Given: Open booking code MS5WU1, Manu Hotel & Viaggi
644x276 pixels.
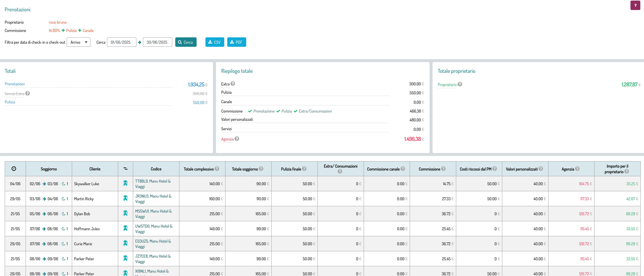Looking at the screenshot, I should [153, 214].
